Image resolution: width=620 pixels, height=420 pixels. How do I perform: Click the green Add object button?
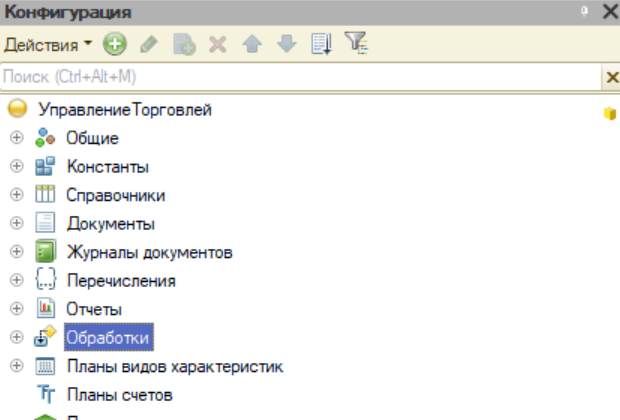[x=115, y=44]
